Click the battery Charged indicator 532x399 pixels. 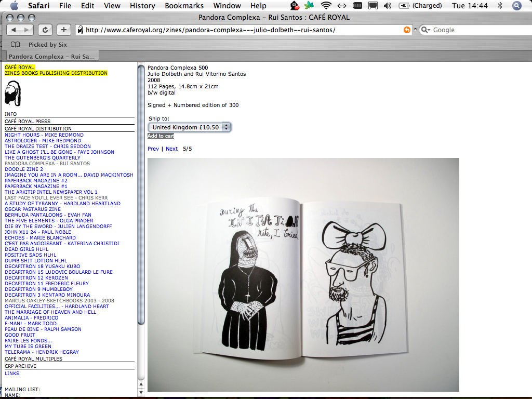pos(420,5)
